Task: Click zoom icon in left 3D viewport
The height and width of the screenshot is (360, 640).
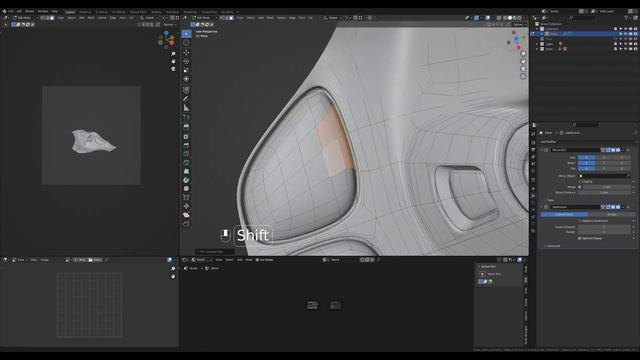Action: click(x=173, y=54)
